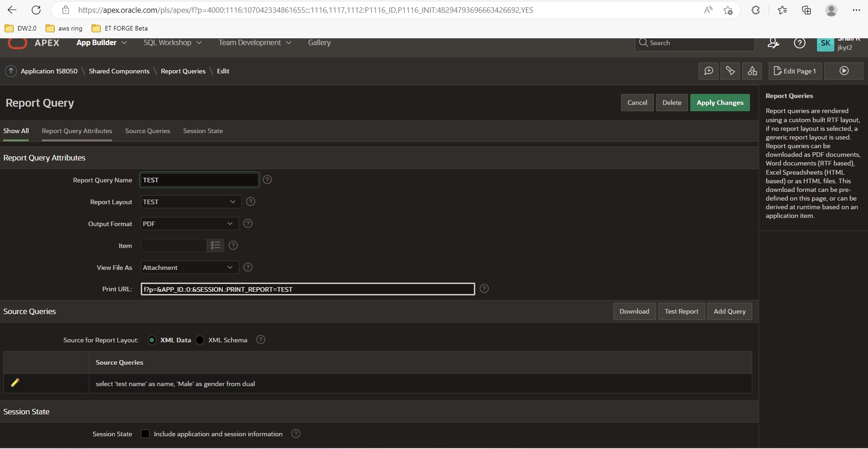The width and height of the screenshot is (868, 449).
Task: Open the Item list-of-values picker icon
Action: [x=216, y=246]
